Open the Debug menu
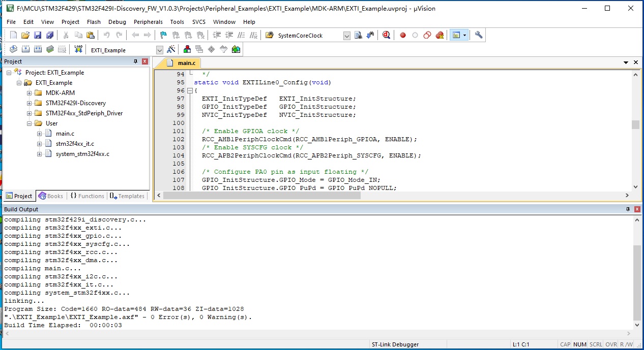Screen dimensions: 644x350 117,22
